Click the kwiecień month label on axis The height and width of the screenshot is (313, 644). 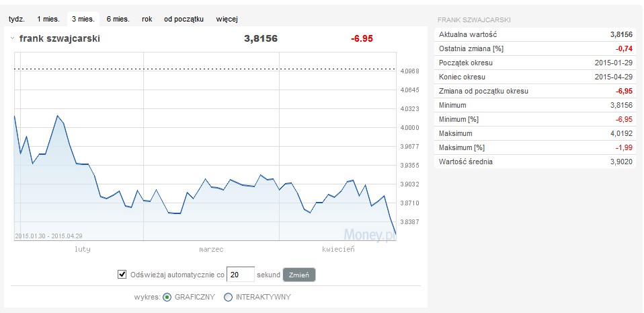338,249
